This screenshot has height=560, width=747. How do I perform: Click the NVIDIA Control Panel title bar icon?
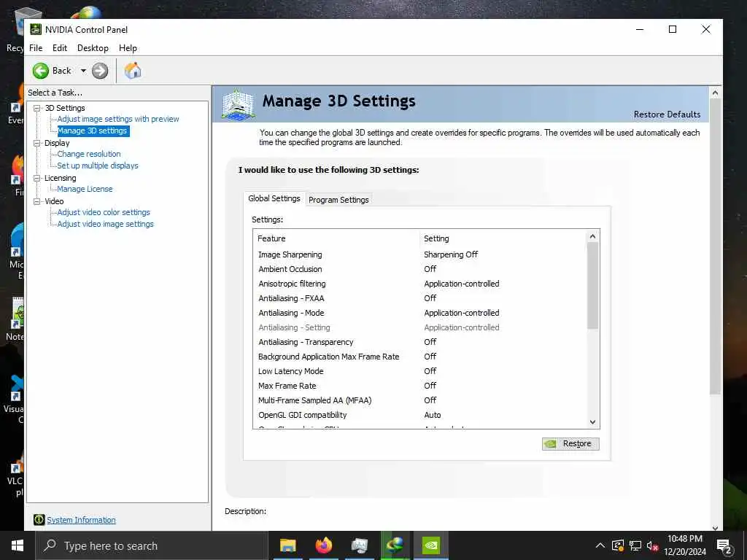click(x=36, y=29)
